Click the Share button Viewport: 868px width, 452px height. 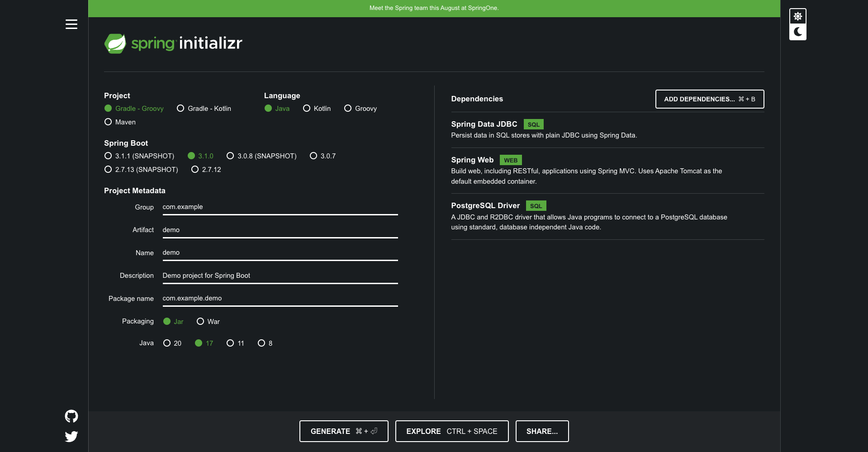[x=542, y=431]
